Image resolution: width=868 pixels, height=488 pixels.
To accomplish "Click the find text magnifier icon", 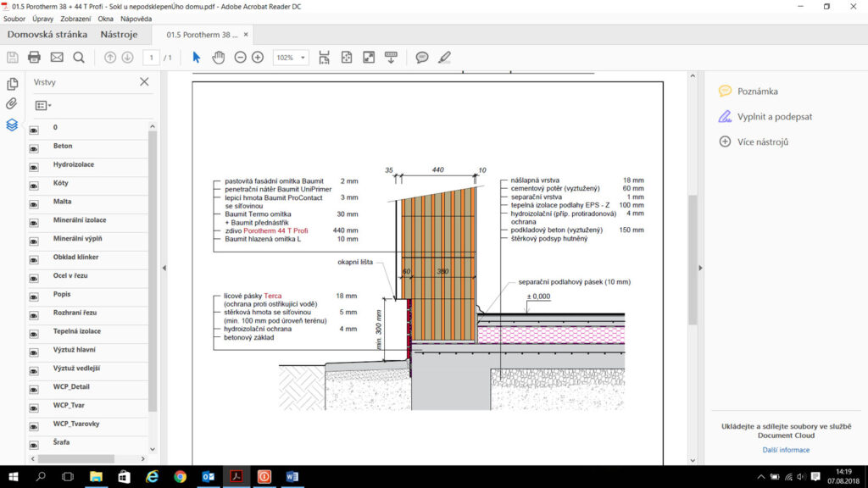I will (79, 58).
